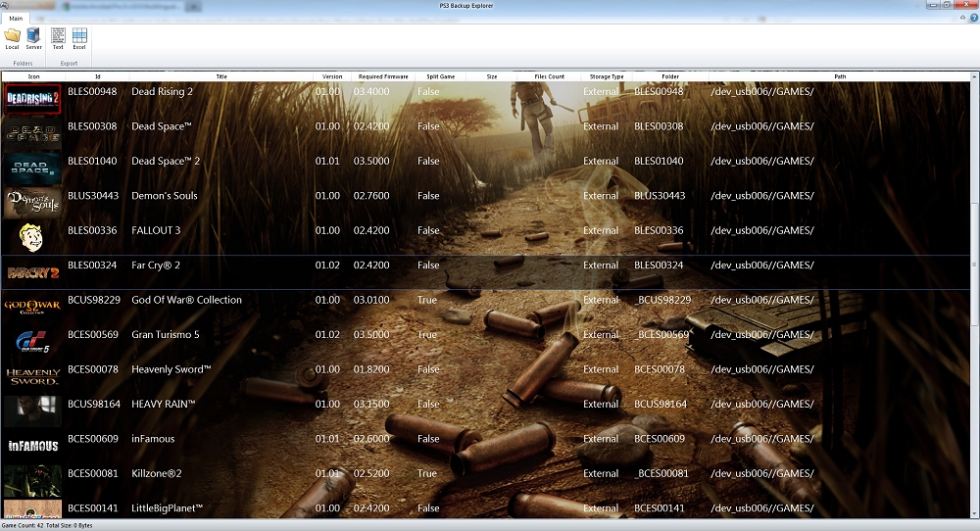Click the inFamous game icon
The height and width of the screenshot is (531, 980).
pos(33,446)
